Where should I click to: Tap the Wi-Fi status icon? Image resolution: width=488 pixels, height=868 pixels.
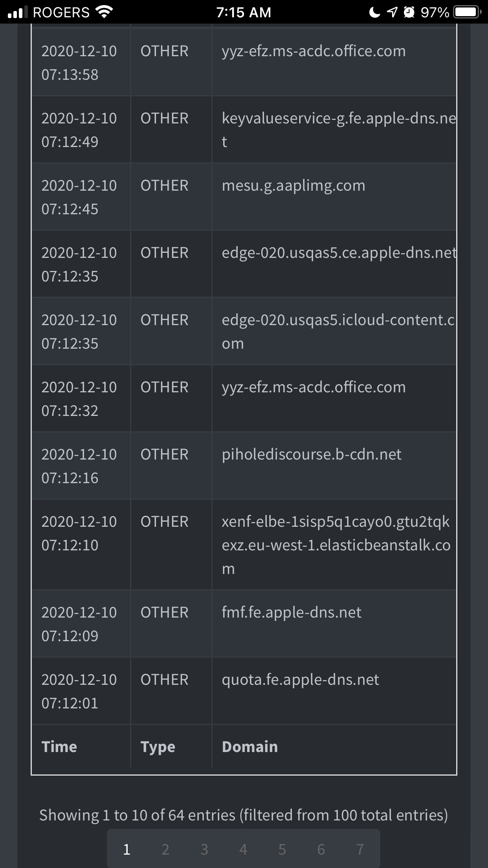pos(105,12)
